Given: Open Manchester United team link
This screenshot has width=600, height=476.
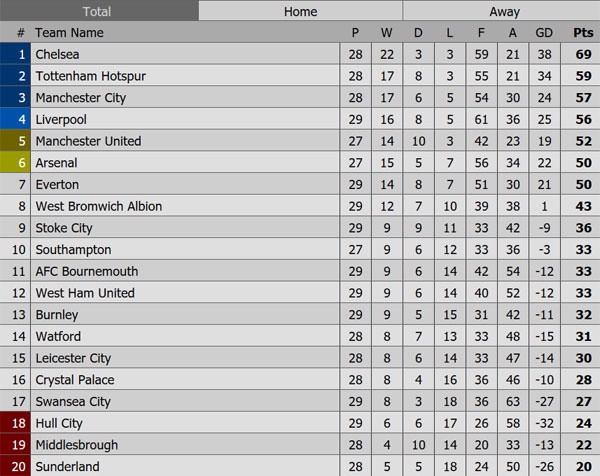Looking at the screenshot, I should tap(88, 141).
